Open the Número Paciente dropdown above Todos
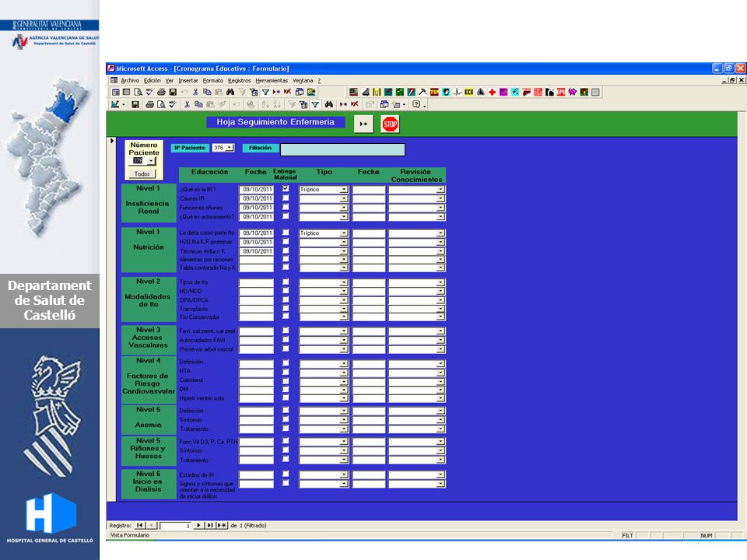 pos(150,161)
